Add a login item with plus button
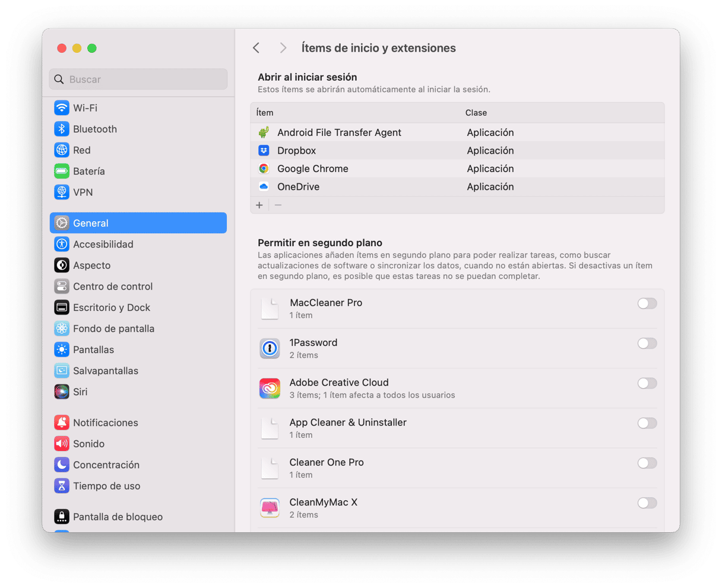Image resolution: width=722 pixels, height=588 pixels. 259,205
